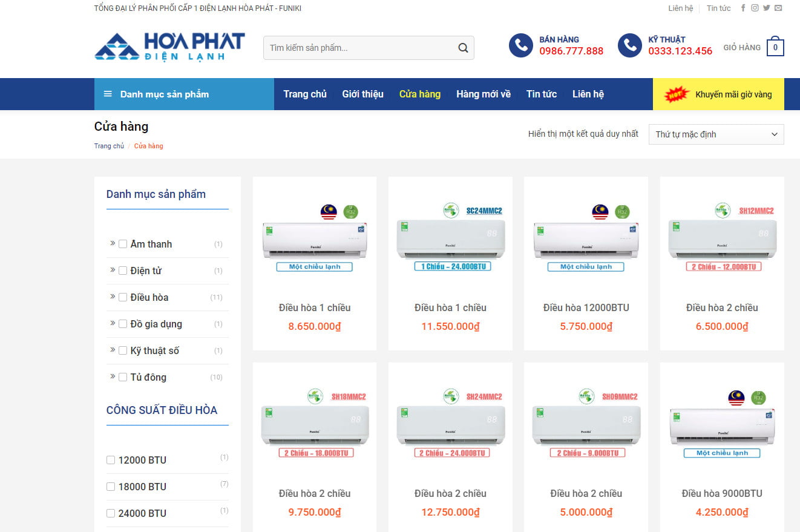Click the Tin tức link in the top bar
This screenshot has width=800, height=532.
(x=718, y=8)
